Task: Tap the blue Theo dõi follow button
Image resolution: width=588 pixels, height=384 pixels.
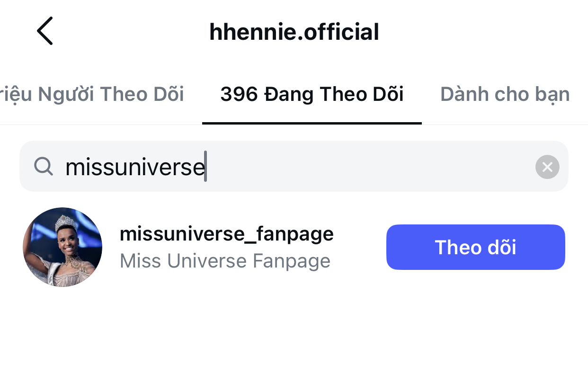Action: [475, 247]
